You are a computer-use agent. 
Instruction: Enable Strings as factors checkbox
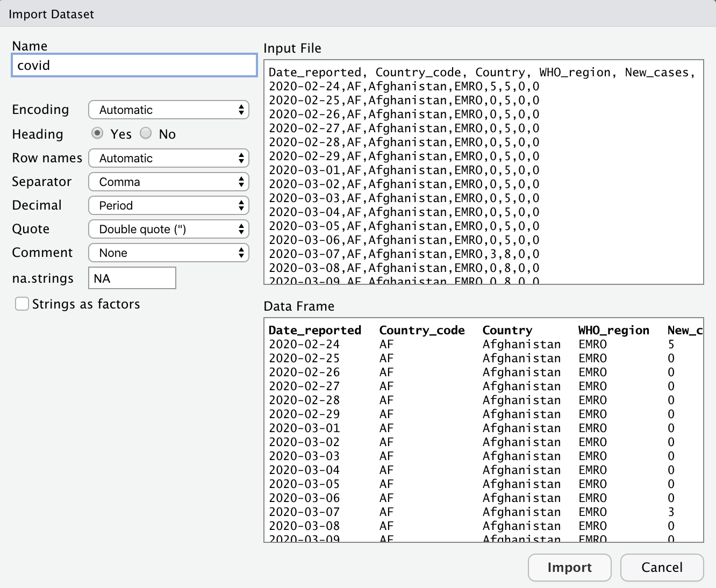[x=22, y=304]
